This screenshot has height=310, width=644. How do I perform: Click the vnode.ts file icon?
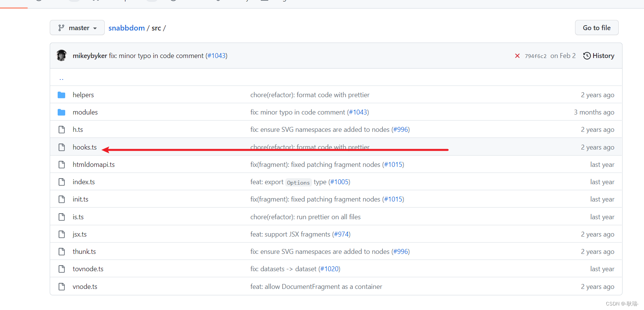coord(62,287)
